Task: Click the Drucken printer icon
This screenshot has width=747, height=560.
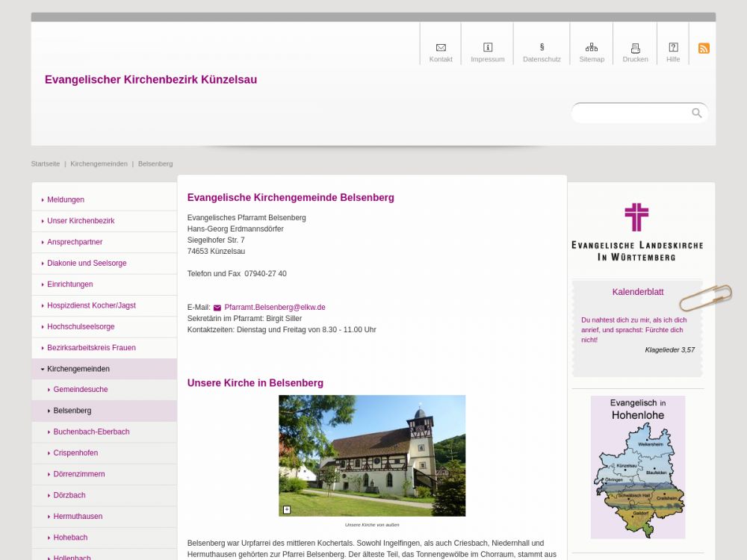Action: point(635,48)
